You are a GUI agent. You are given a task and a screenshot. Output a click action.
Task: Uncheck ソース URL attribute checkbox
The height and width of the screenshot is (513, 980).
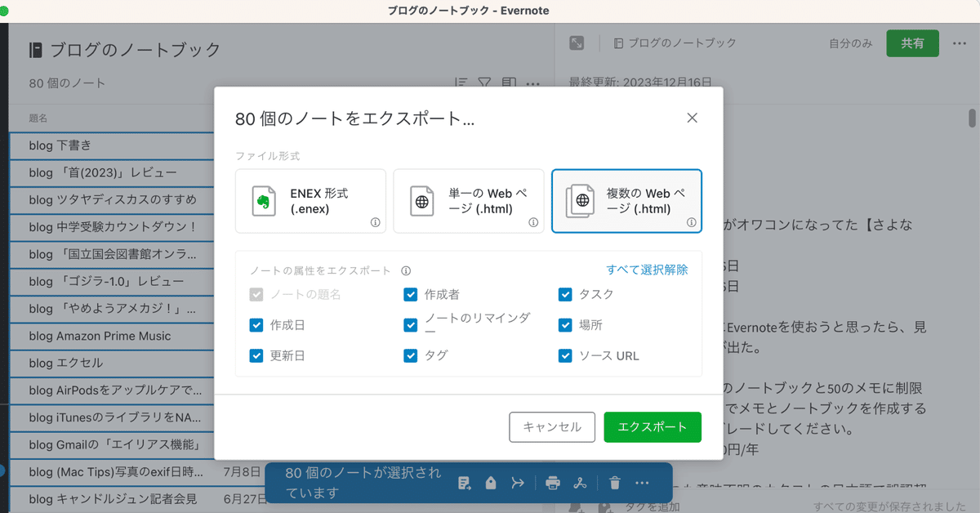point(565,356)
